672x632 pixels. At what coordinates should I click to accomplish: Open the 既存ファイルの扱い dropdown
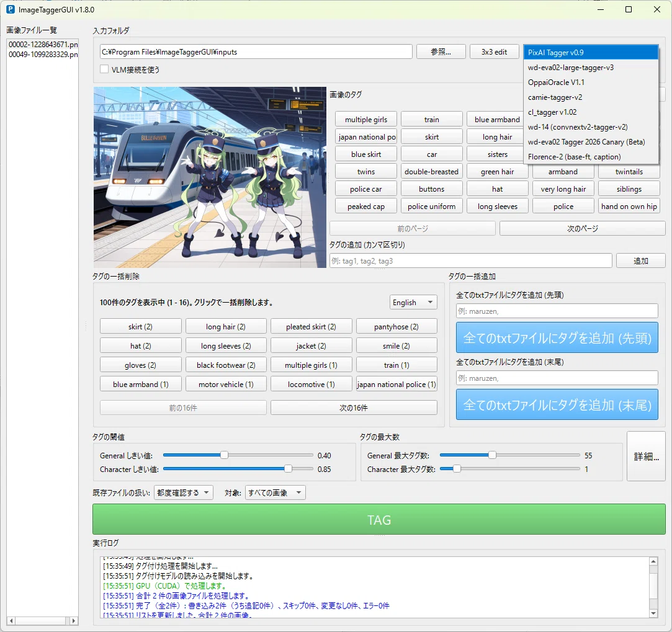(x=183, y=492)
